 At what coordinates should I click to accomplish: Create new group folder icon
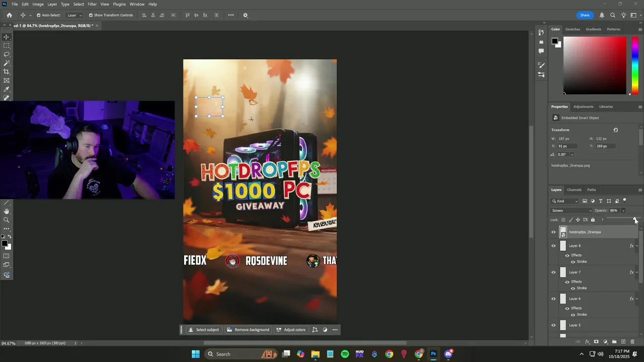coord(614,342)
